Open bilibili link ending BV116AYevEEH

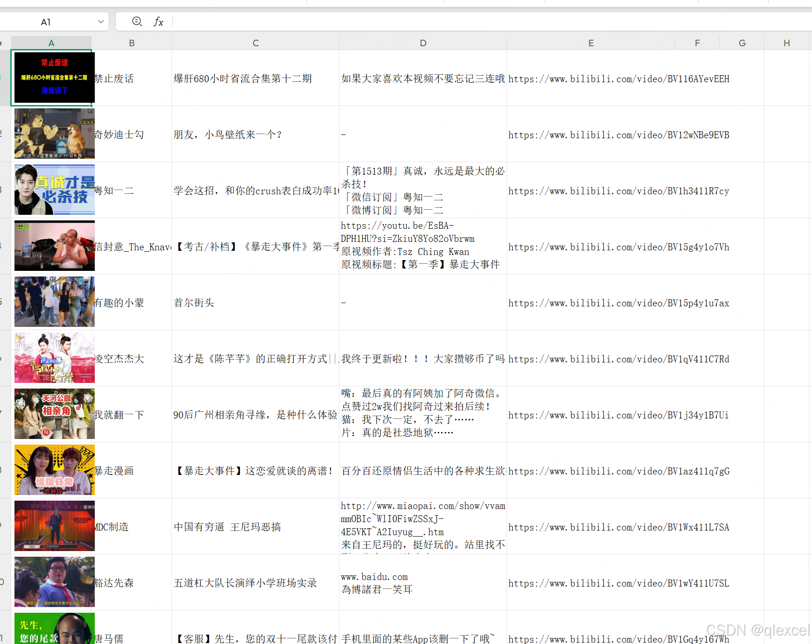pyautogui.click(x=619, y=79)
